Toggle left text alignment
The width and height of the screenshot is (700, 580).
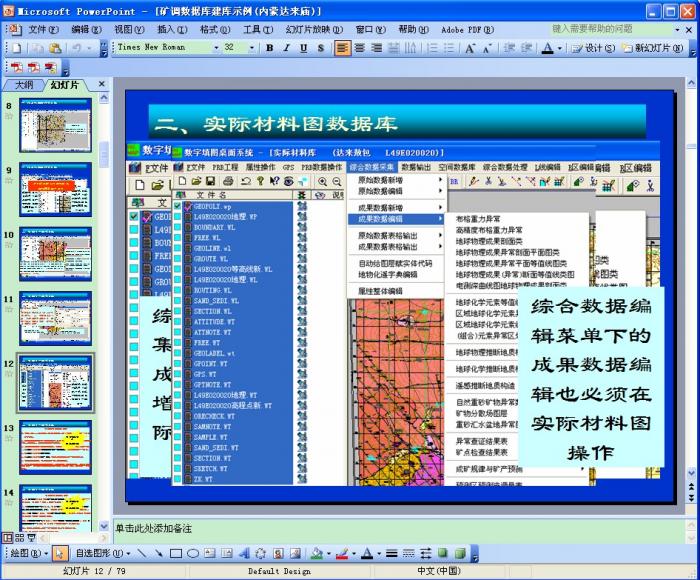[343, 48]
